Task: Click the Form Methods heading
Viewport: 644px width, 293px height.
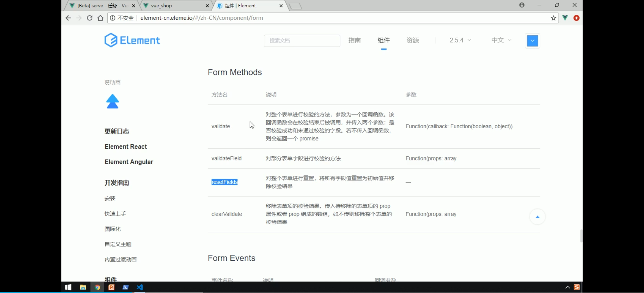Action: (x=235, y=72)
